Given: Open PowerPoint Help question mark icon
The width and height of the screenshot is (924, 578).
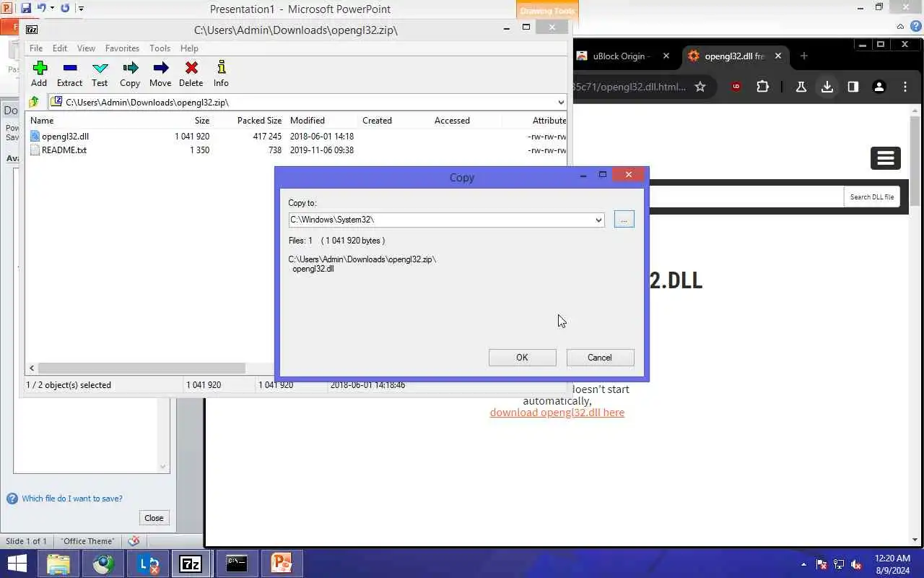Looking at the screenshot, I should coord(915,27).
